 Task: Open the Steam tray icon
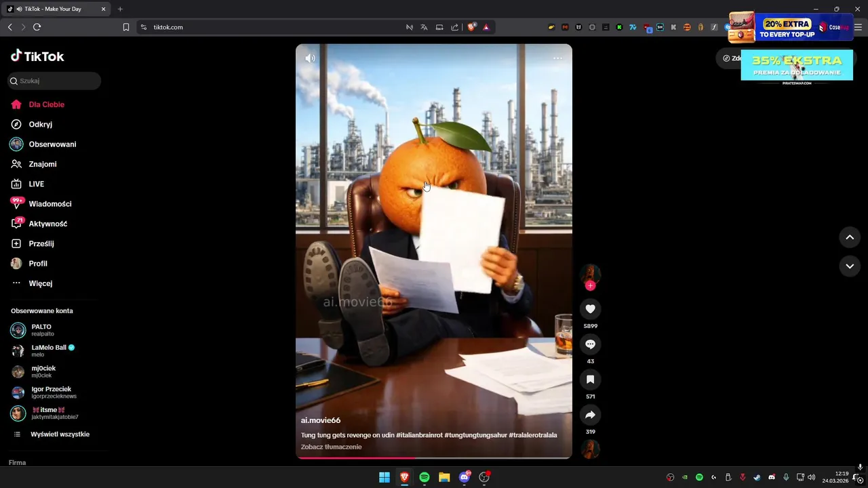tap(757, 477)
